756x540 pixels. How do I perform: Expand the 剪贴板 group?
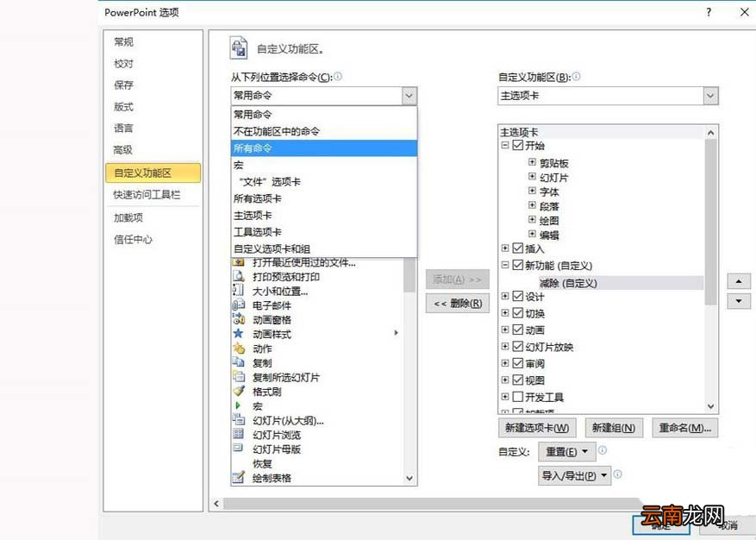(x=532, y=162)
